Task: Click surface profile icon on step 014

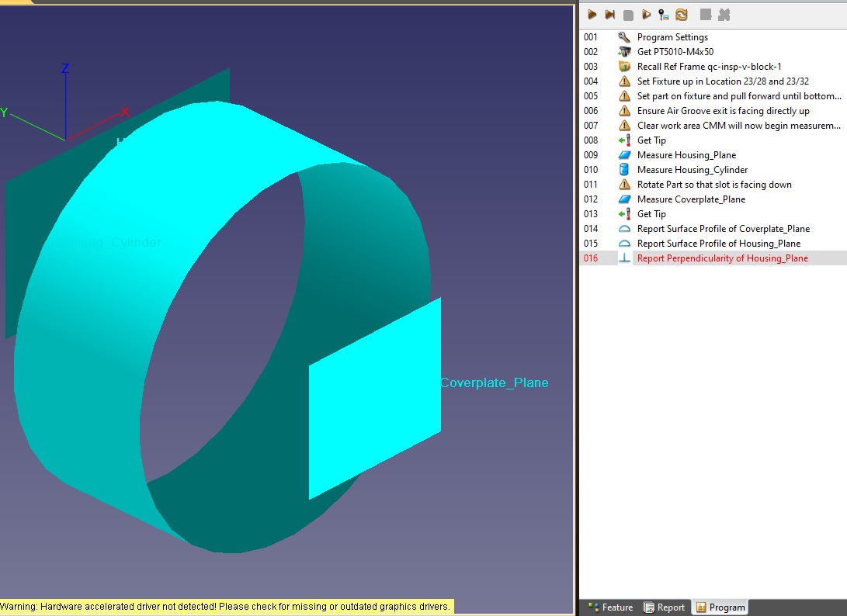Action: [624, 229]
